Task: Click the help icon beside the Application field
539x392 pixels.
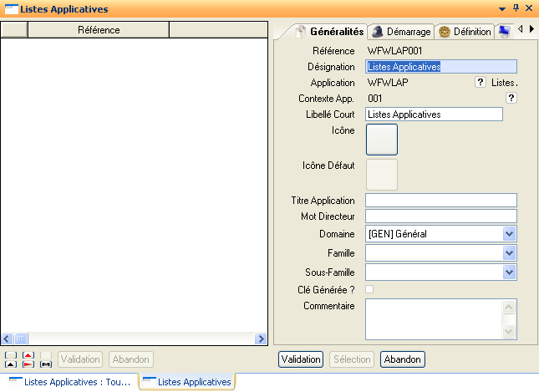Action: 481,82
